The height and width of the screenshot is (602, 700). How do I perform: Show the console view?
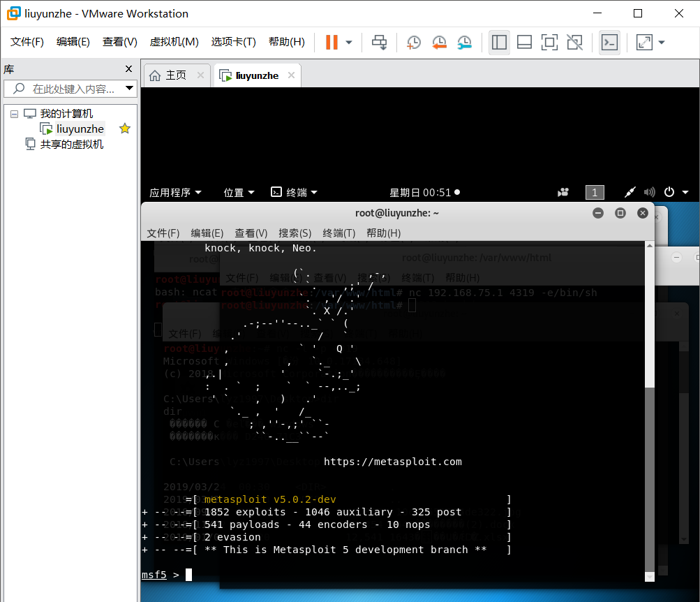pyautogui.click(x=609, y=43)
